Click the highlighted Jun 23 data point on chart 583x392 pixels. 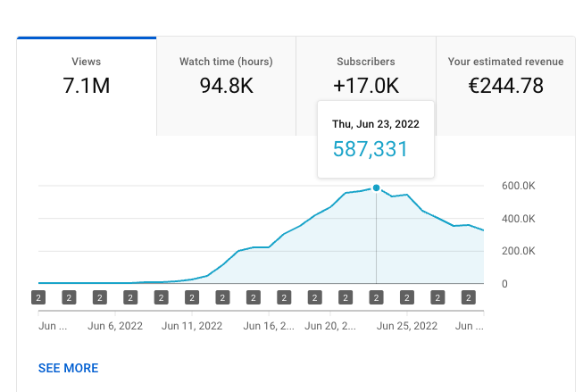click(376, 188)
